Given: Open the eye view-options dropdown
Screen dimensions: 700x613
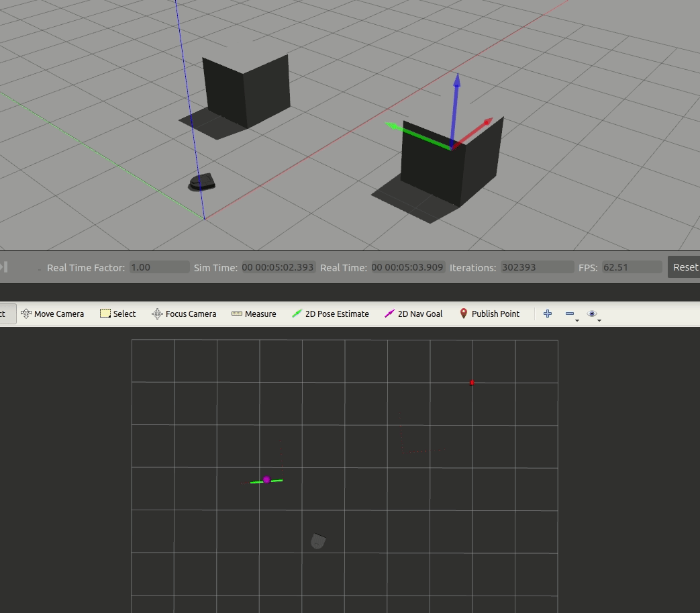Looking at the screenshot, I should click(x=593, y=314).
